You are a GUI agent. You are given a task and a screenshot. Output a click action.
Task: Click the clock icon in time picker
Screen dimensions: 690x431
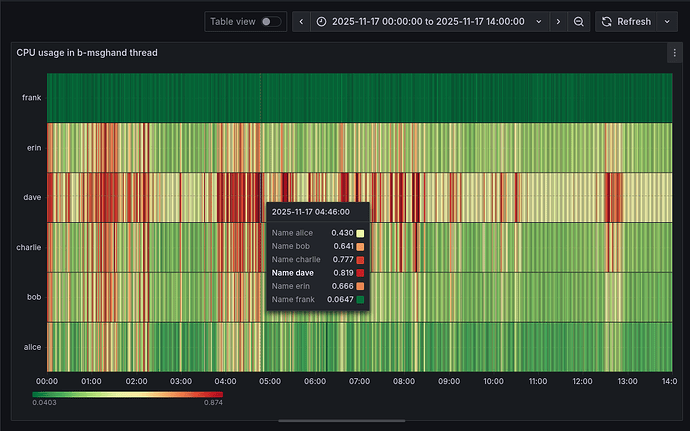point(321,21)
